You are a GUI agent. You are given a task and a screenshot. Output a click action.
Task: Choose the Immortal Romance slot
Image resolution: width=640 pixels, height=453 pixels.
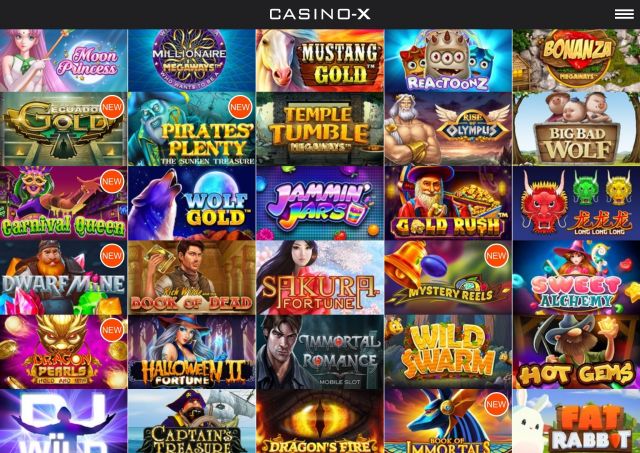[x=320, y=352]
